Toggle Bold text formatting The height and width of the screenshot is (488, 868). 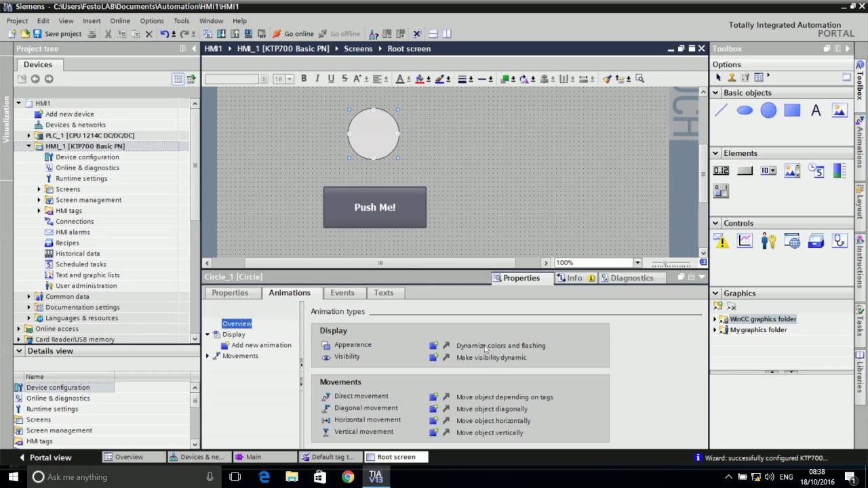tap(304, 79)
